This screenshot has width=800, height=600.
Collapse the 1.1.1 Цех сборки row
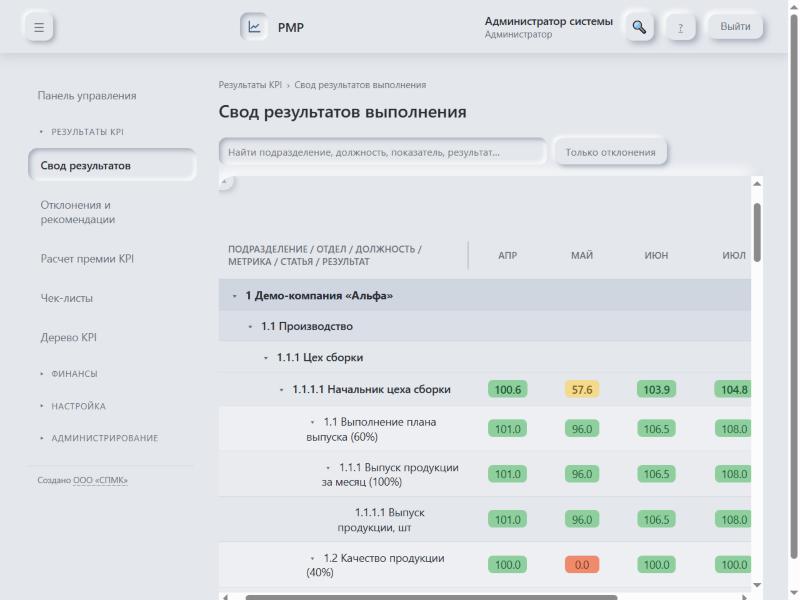click(x=266, y=358)
